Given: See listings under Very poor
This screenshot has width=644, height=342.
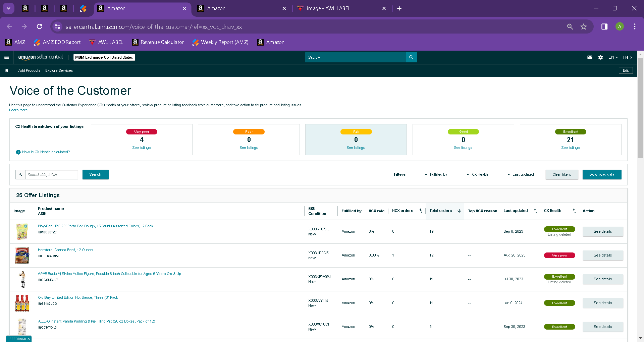Looking at the screenshot, I should coord(142,148).
